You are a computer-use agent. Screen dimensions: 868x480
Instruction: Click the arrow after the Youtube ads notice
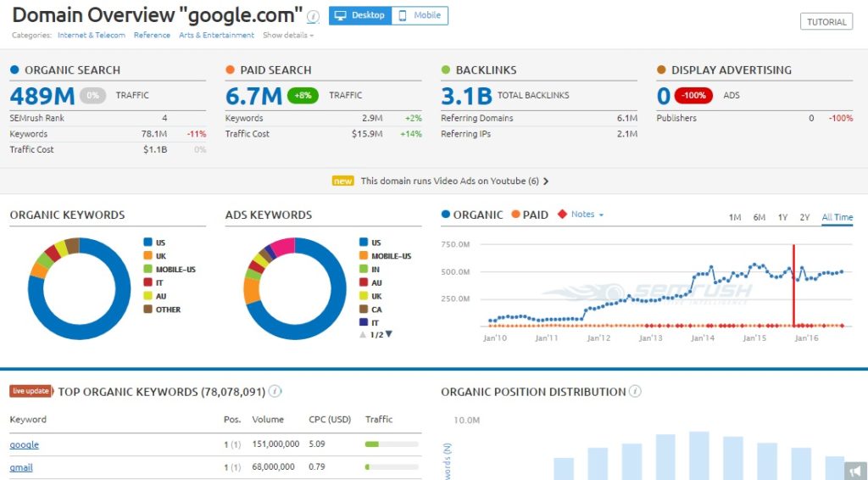tap(546, 181)
